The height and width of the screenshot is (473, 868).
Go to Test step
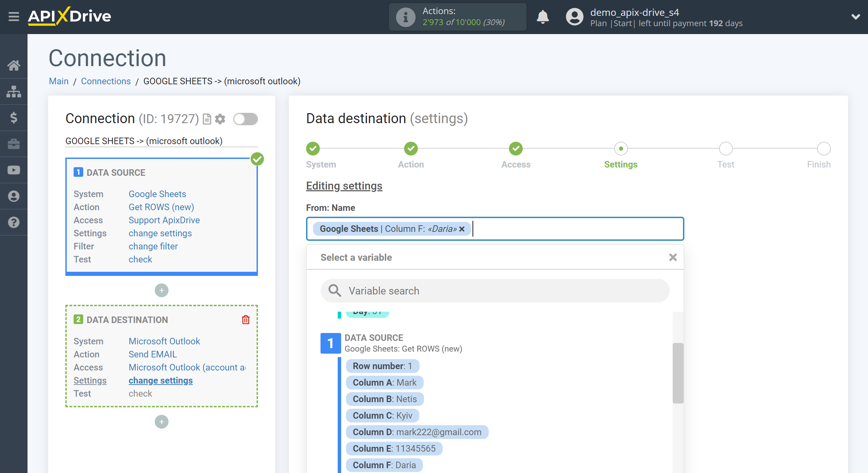click(726, 149)
